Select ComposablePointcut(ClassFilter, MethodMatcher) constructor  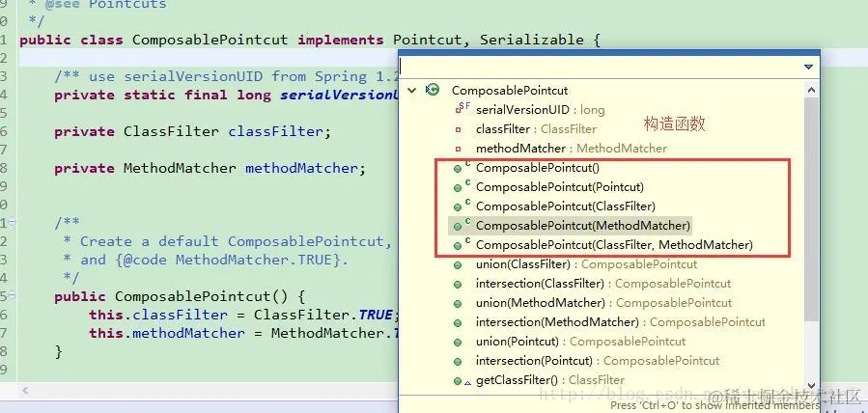614,244
